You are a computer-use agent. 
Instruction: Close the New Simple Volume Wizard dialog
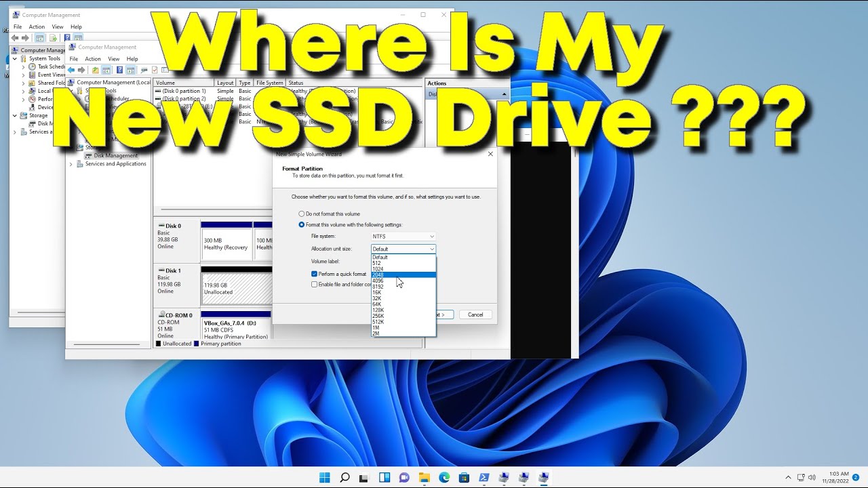coord(490,154)
